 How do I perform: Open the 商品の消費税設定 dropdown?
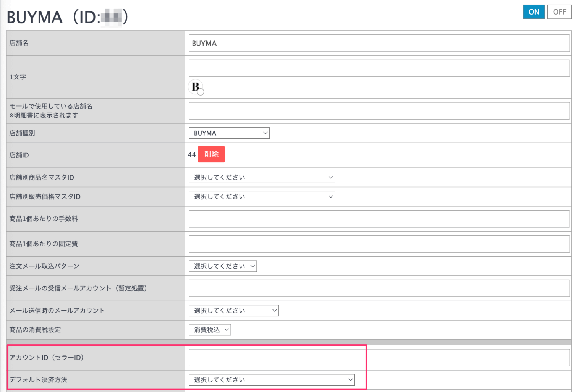(210, 330)
